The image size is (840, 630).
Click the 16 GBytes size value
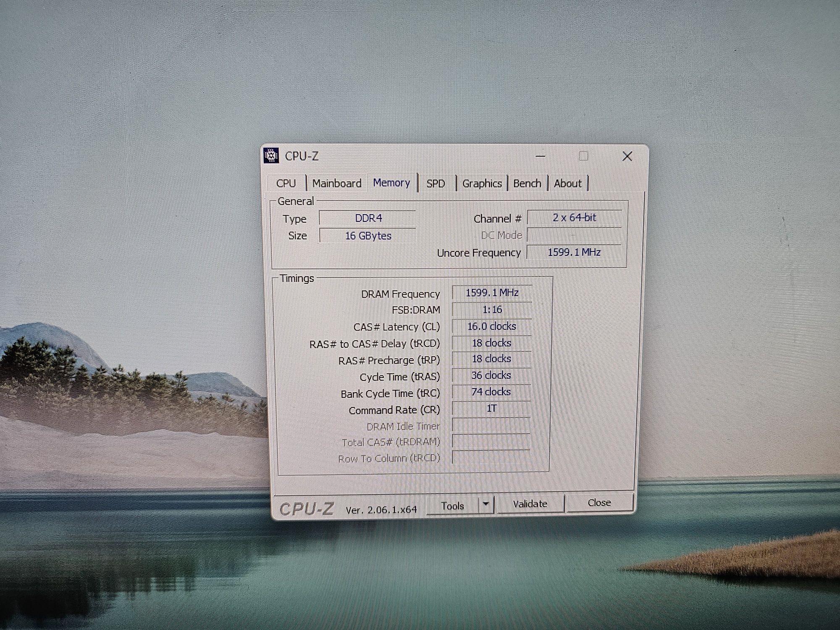pos(368,236)
